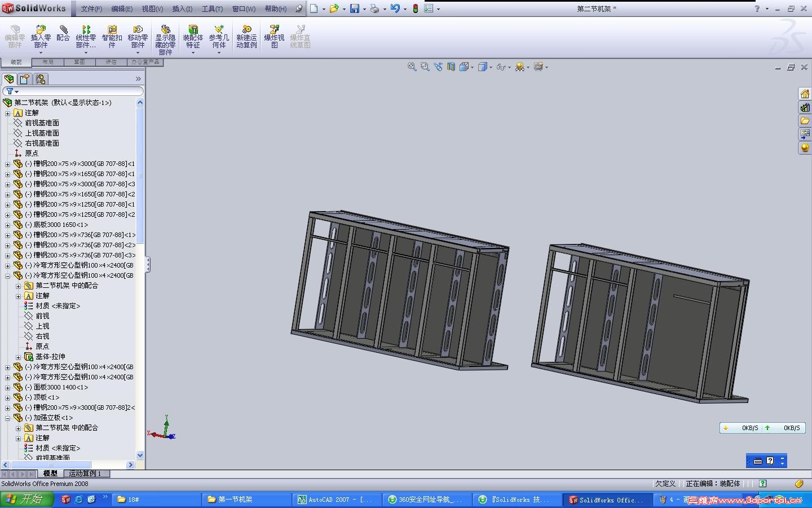The height and width of the screenshot is (508, 812).
Task: Expand the 基体-拉伸 feature
Action: 18,357
